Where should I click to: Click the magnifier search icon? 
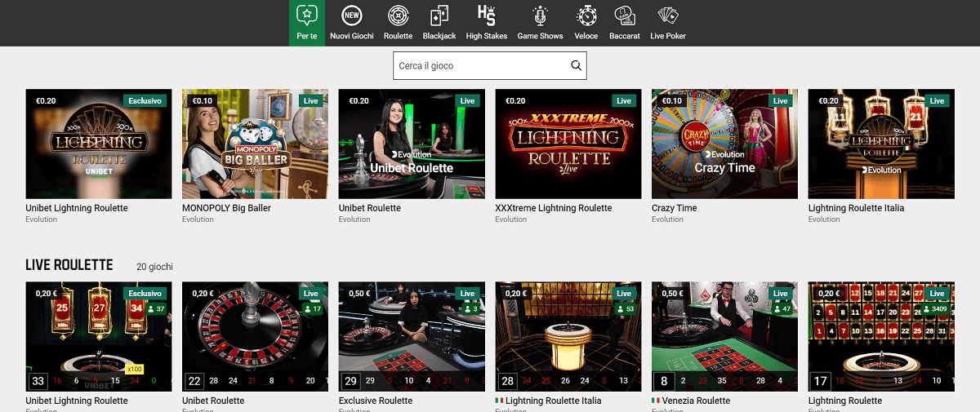tap(576, 65)
